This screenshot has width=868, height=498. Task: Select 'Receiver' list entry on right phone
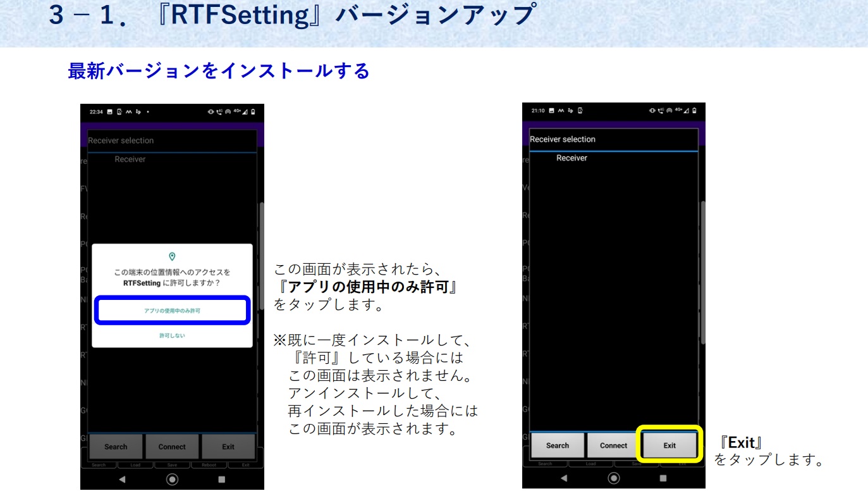coord(572,158)
